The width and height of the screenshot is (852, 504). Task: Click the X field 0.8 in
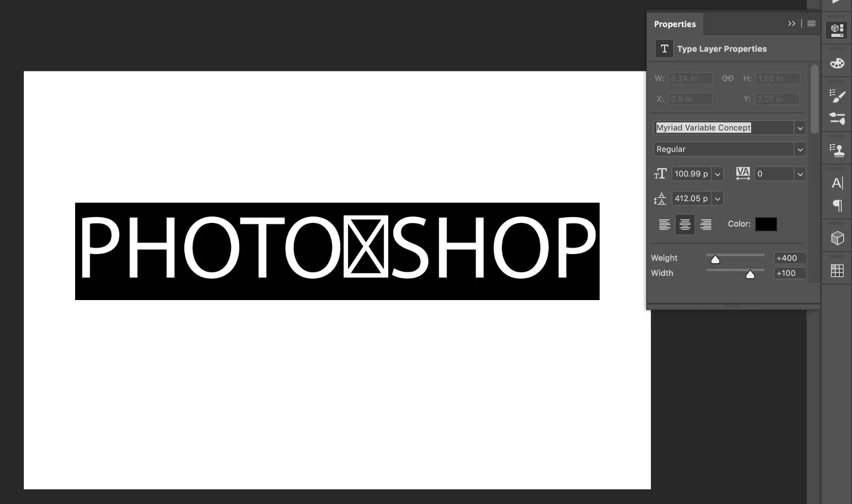pos(691,99)
